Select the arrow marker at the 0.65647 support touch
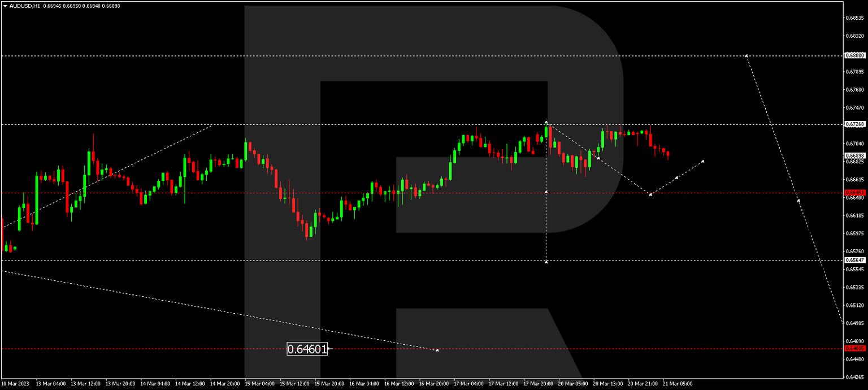 (546, 262)
